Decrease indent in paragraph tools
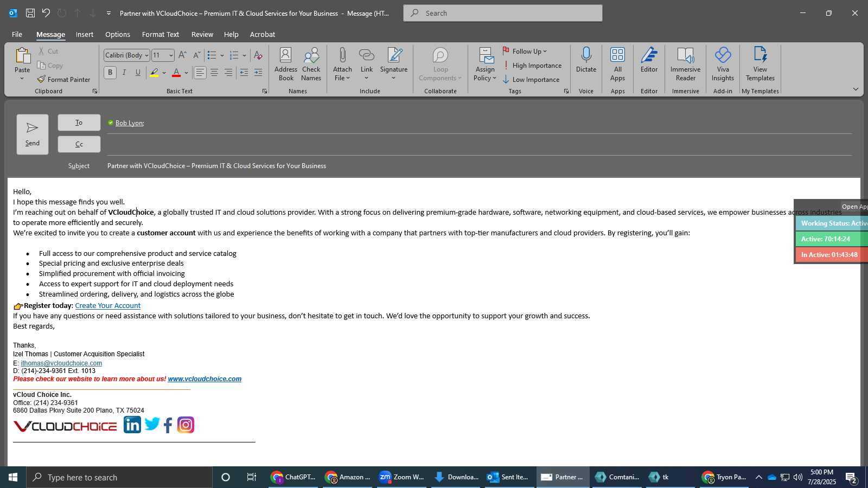The image size is (868, 488). pyautogui.click(x=244, y=73)
